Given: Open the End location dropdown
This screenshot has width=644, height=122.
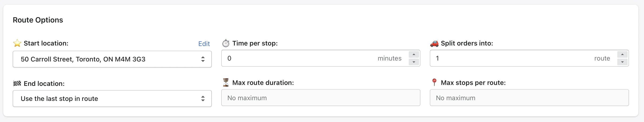Looking at the screenshot, I should [x=112, y=99].
